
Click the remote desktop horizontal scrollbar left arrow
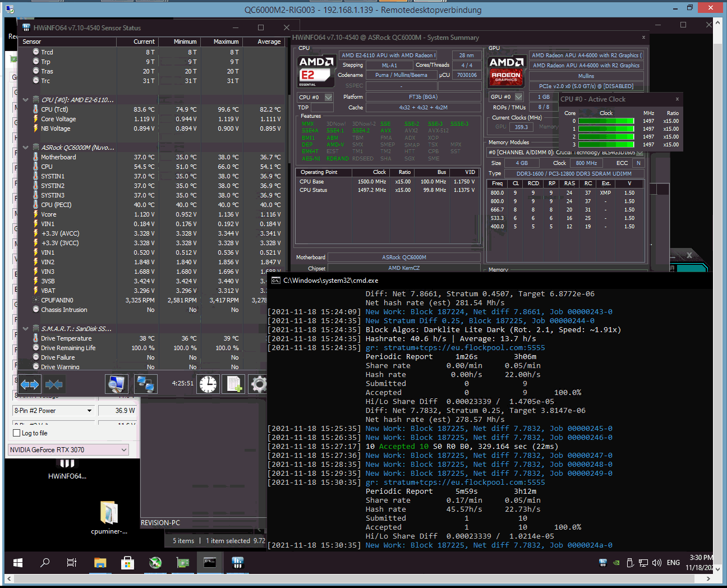8,578
